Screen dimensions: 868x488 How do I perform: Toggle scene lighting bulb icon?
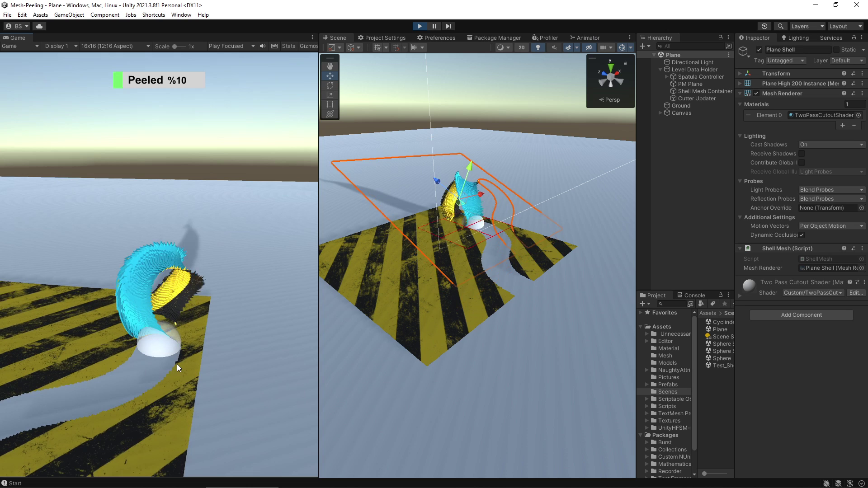(x=538, y=47)
